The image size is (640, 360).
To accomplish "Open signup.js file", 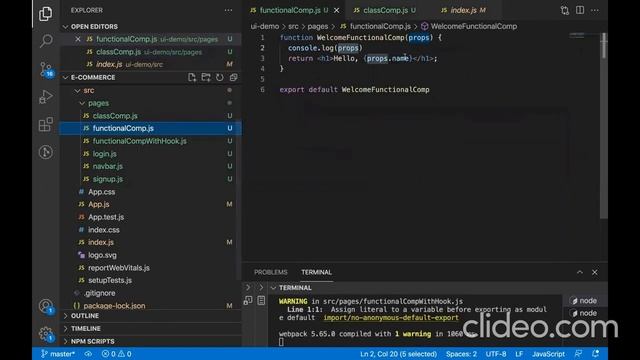I will (x=108, y=179).
